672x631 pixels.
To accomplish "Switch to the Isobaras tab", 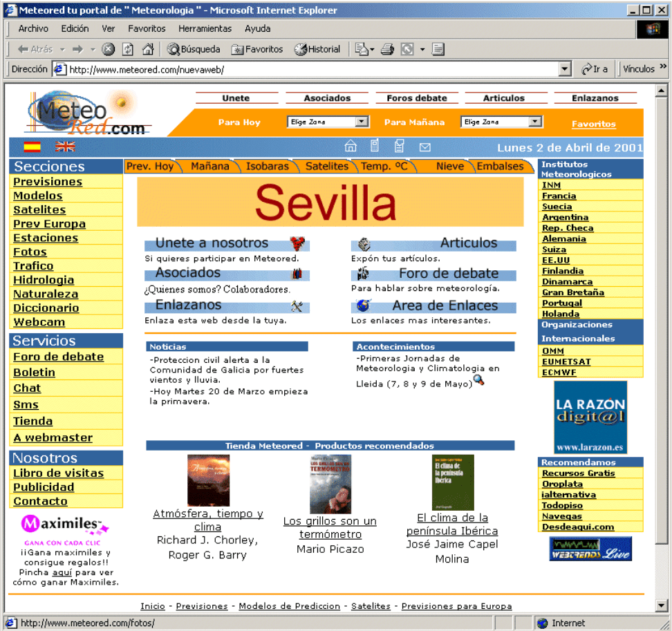I will [267, 167].
